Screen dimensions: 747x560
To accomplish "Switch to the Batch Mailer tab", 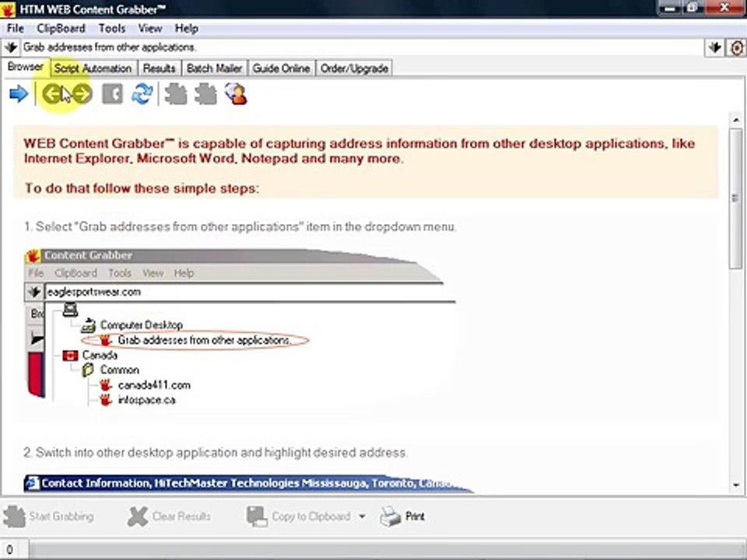I will (215, 68).
